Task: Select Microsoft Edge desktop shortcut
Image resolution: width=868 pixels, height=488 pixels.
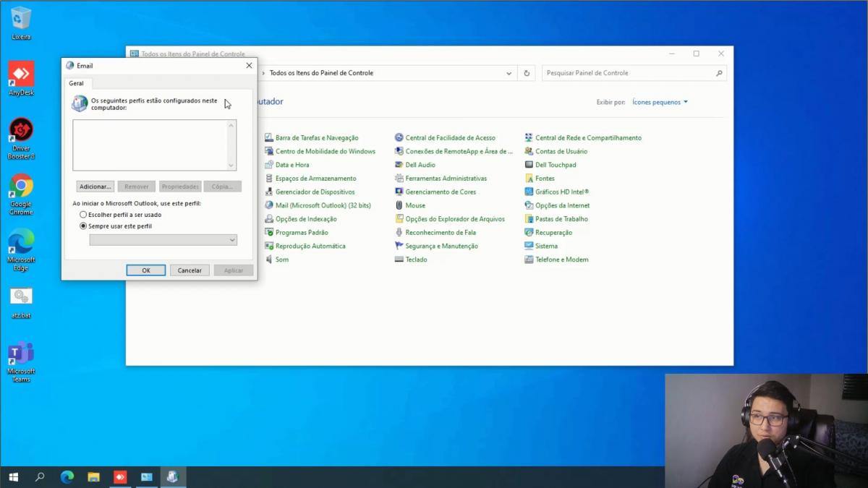Action: pos(21,250)
